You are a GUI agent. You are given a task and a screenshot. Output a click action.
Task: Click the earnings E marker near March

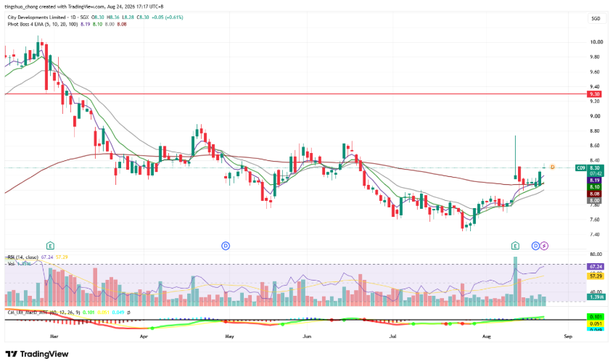click(50, 246)
